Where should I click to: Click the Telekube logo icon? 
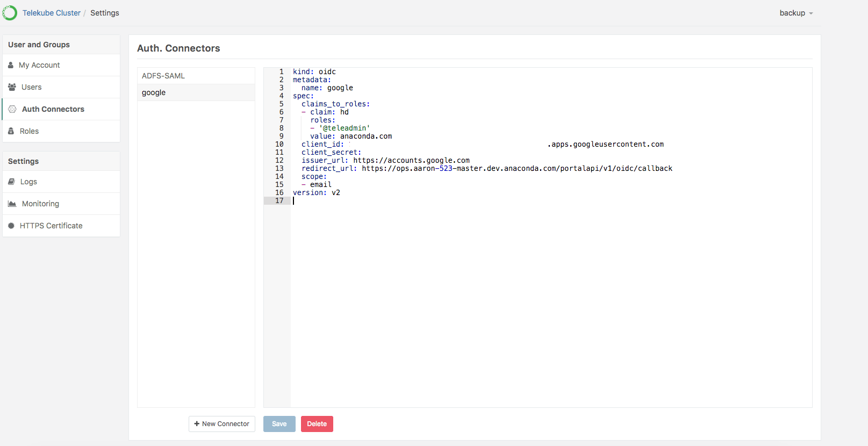click(10, 13)
